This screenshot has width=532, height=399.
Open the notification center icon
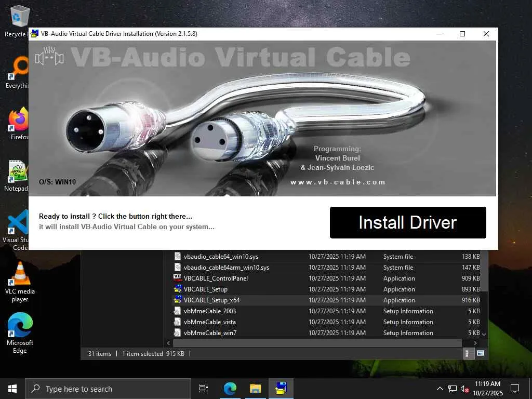tap(515, 389)
